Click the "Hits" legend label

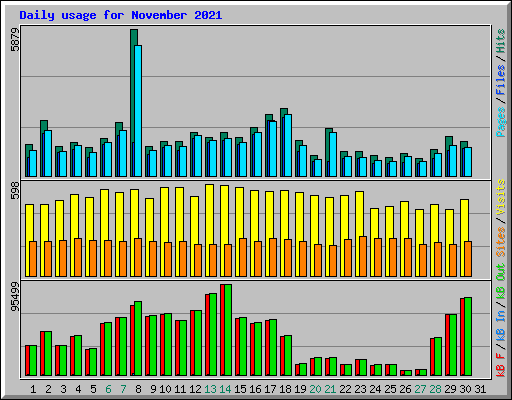tap(500, 41)
